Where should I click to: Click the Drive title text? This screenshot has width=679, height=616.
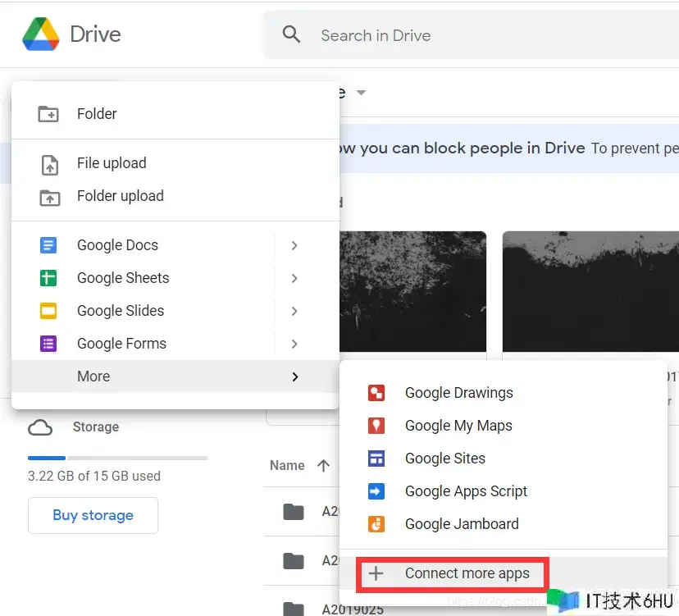pyautogui.click(x=95, y=34)
